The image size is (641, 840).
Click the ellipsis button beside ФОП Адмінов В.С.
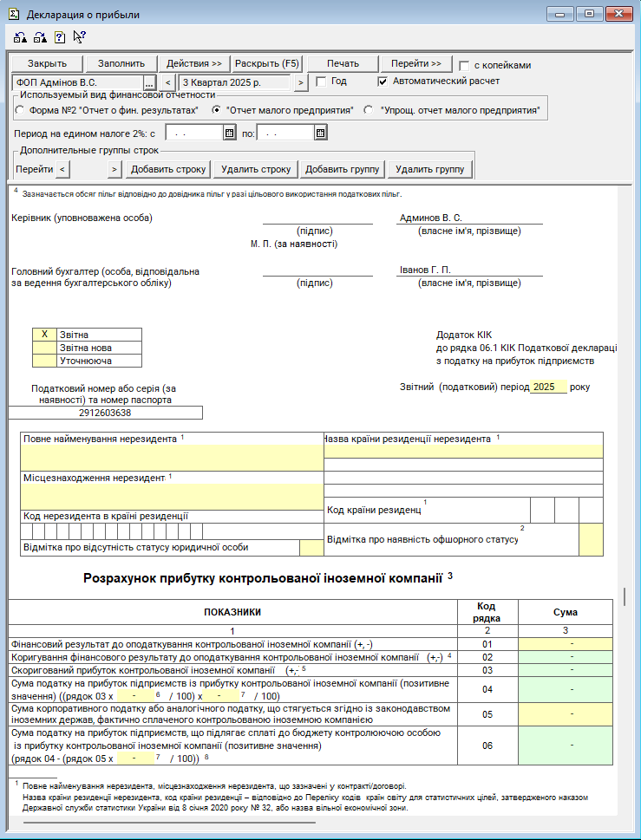click(x=149, y=82)
